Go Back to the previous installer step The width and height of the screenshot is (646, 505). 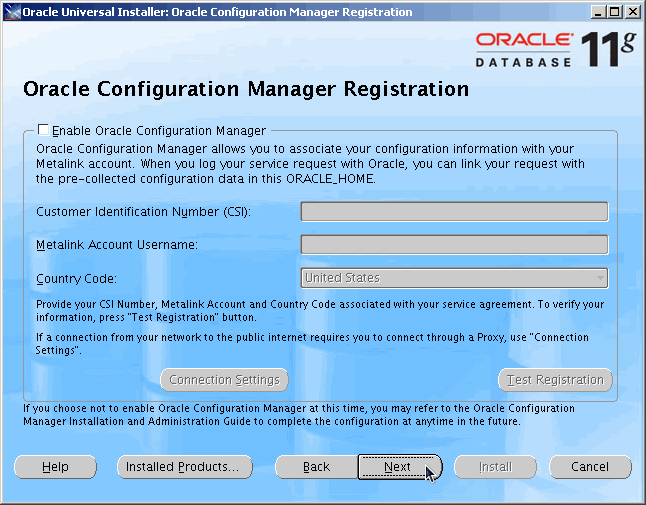click(316, 467)
